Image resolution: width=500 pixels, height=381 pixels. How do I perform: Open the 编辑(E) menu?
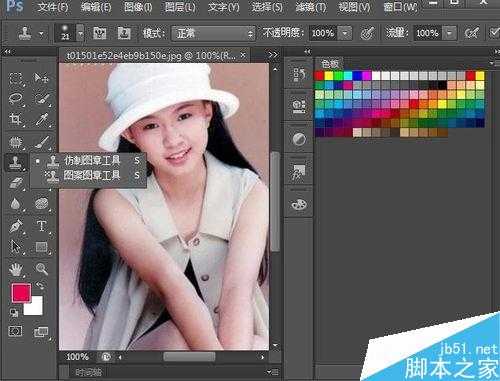point(96,7)
